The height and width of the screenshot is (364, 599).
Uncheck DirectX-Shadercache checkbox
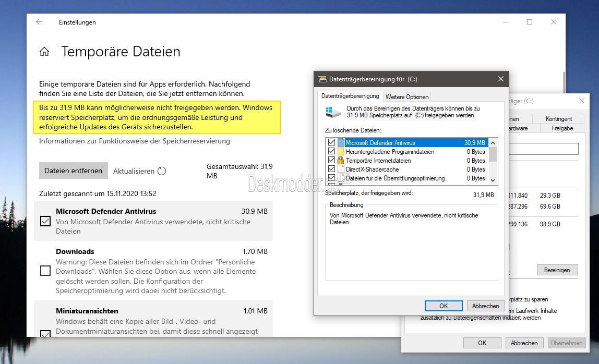coord(332,169)
